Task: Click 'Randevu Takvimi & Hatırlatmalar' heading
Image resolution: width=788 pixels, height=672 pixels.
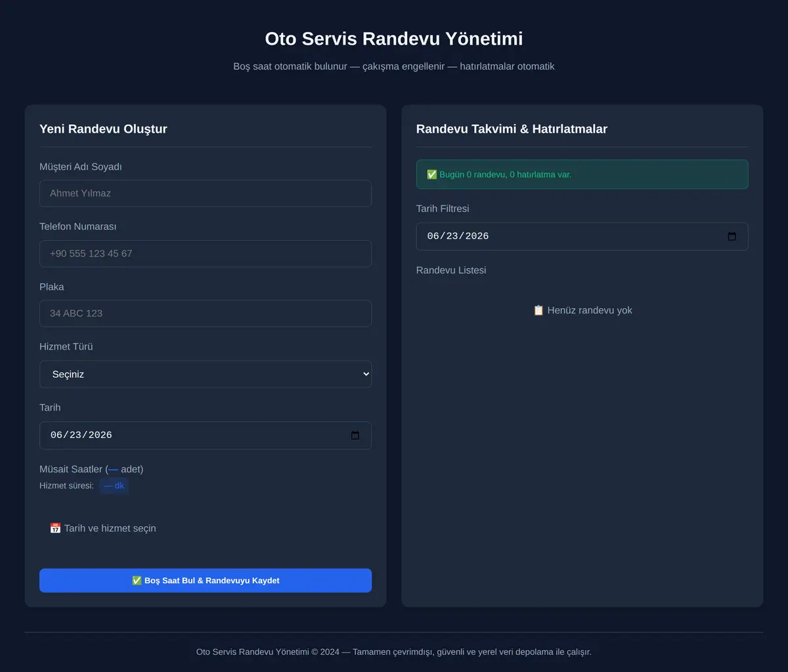Action: pyautogui.click(x=512, y=129)
